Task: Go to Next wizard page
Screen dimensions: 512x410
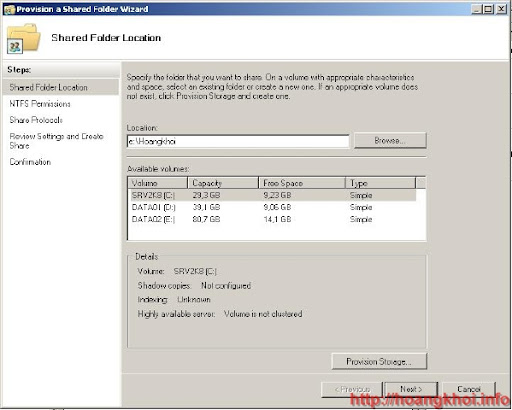Action: tap(411, 389)
